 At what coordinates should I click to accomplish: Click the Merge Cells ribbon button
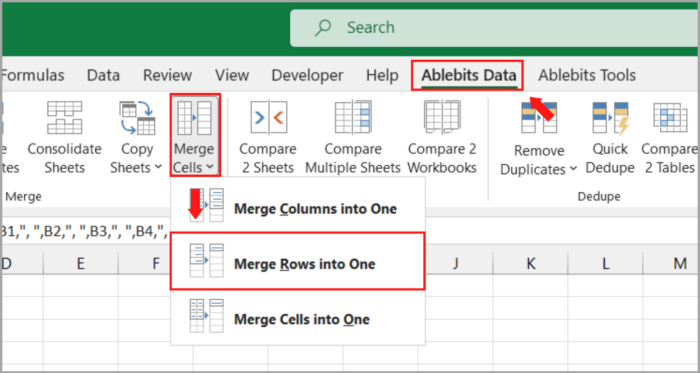tap(195, 136)
